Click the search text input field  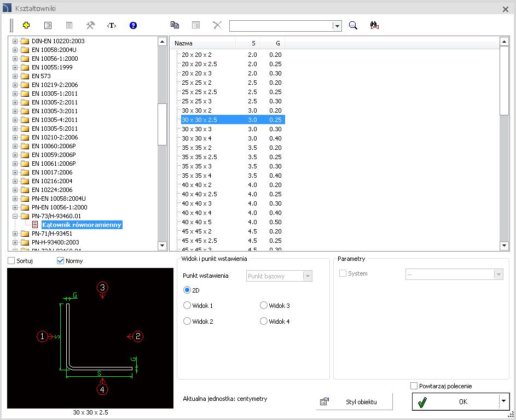pyautogui.click(x=281, y=26)
